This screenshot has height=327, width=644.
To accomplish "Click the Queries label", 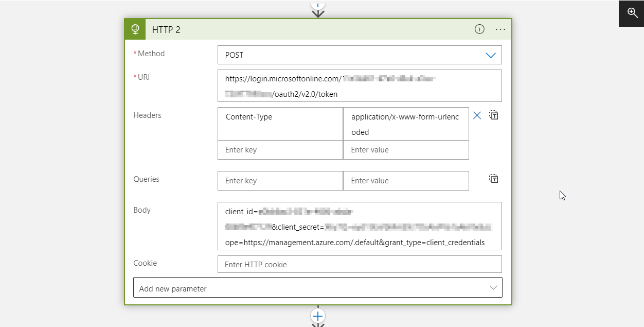I will coord(147,179).
